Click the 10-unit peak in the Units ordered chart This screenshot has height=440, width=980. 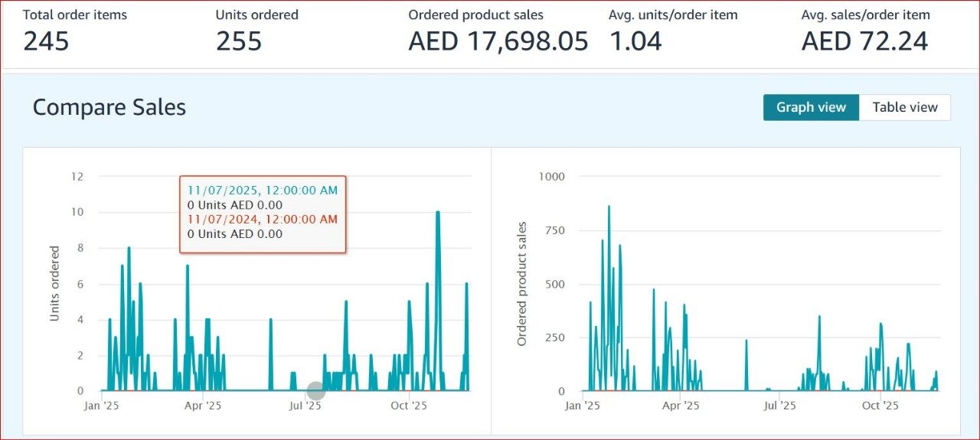pos(438,213)
